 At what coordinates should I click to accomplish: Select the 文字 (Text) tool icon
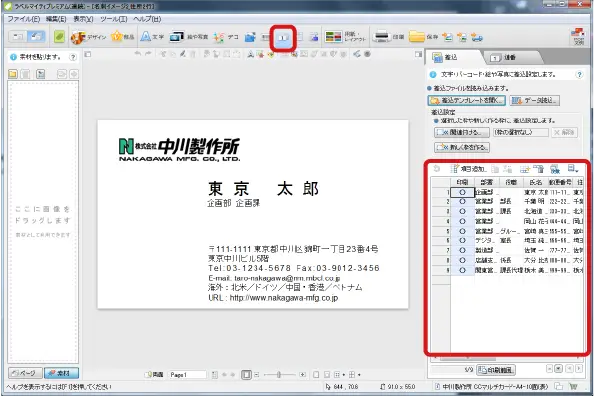click(152, 37)
